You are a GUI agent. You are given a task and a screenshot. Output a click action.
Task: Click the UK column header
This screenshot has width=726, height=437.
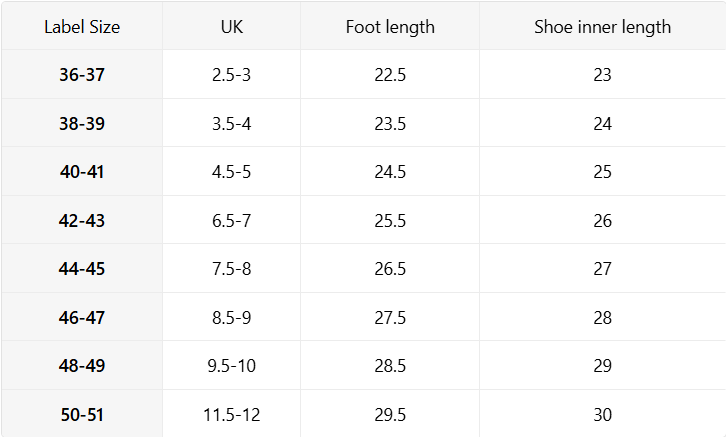tap(231, 27)
